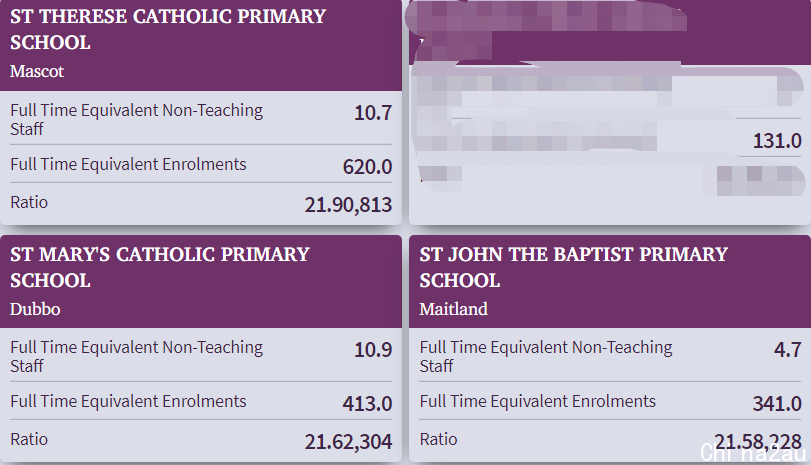Viewport: 811px width, 465px height.
Task: Click Ratio label in St Mary's card
Action: [x=29, y=439]
